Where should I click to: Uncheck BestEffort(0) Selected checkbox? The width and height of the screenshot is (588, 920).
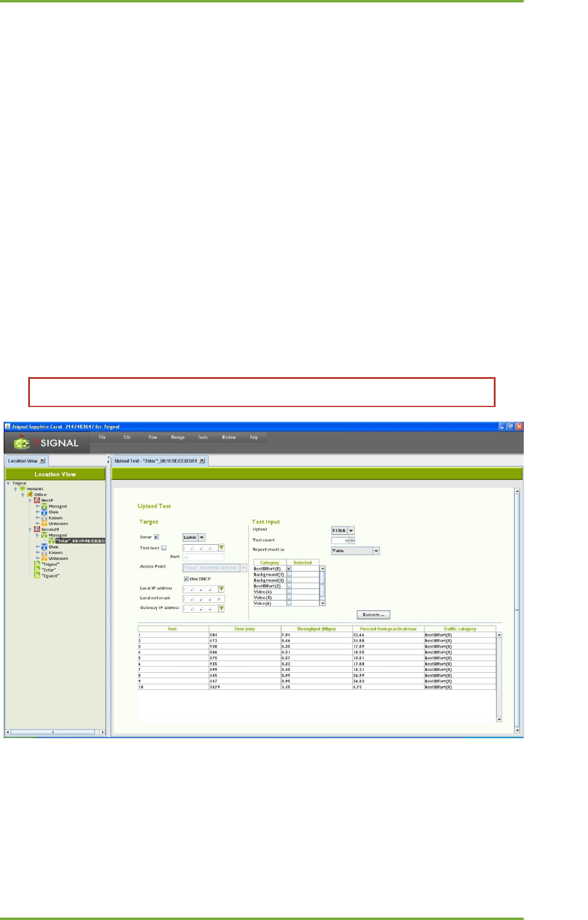coord(289,569)
